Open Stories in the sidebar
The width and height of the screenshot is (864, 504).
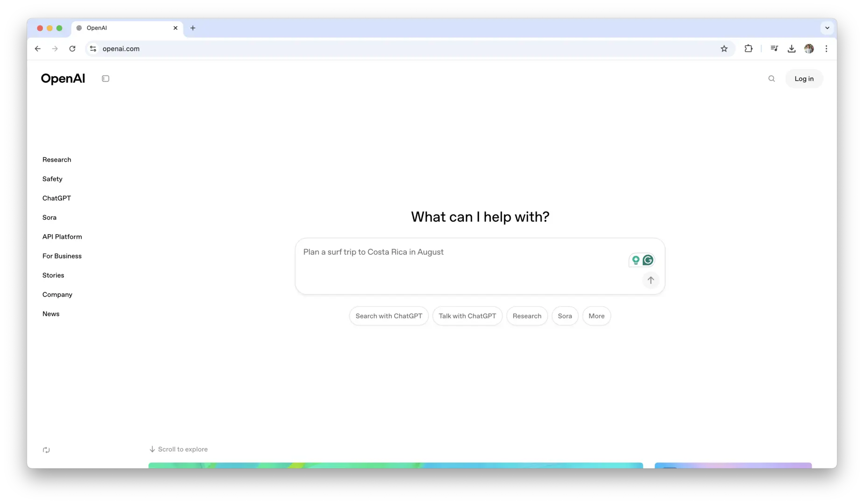click(53, 275)
